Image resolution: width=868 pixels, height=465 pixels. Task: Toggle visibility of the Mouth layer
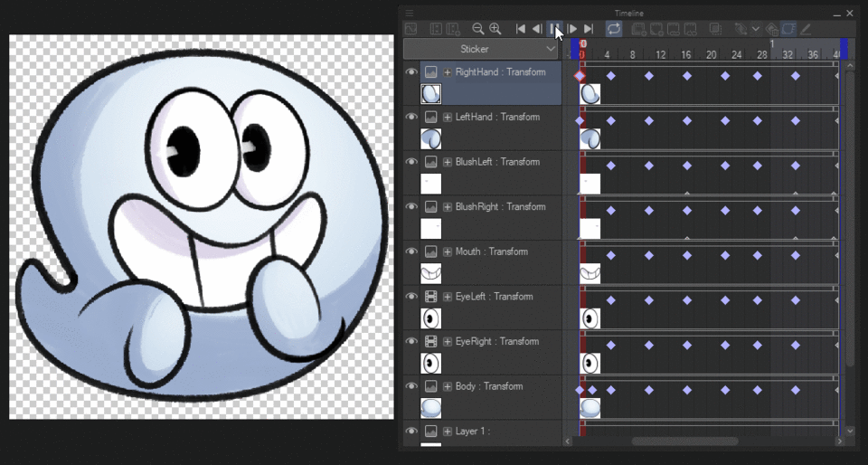coord(411,251)
